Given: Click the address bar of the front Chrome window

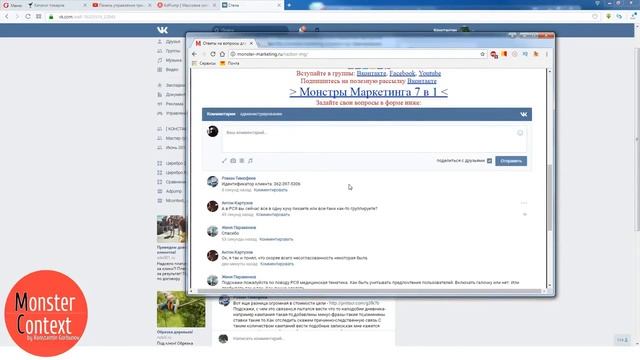Looking at the screenshot, I should (x=353, y=54).
